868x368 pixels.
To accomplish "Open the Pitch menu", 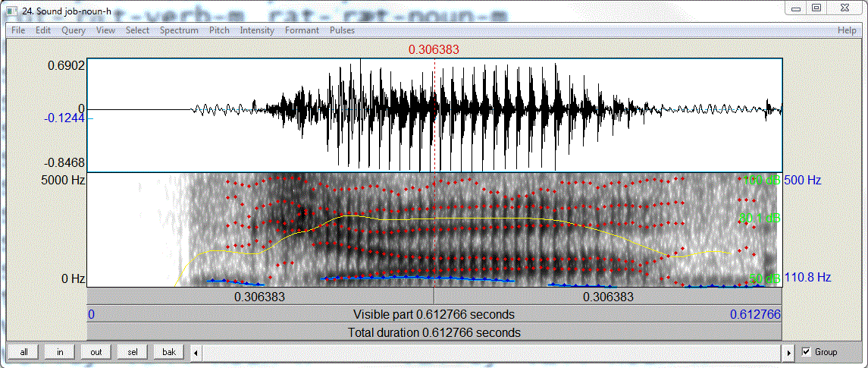I will [x=219, y=30].
